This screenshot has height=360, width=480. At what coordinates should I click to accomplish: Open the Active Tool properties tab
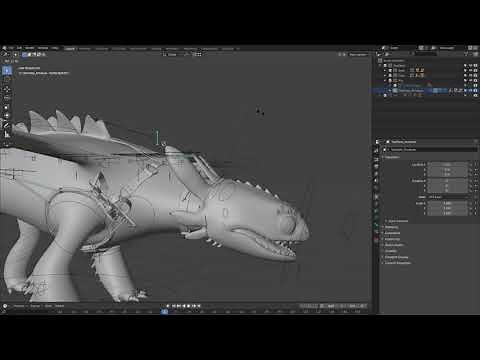coord(377,151)
